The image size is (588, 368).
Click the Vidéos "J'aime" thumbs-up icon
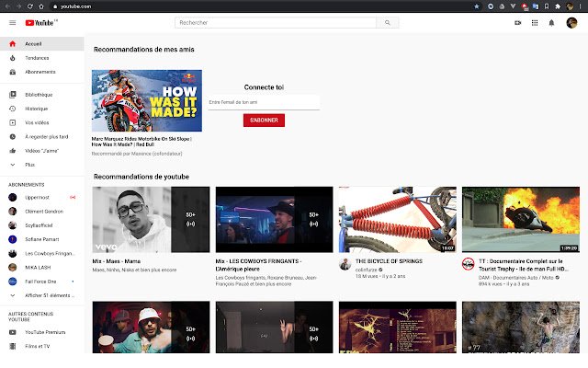click(x=12, y=151)
